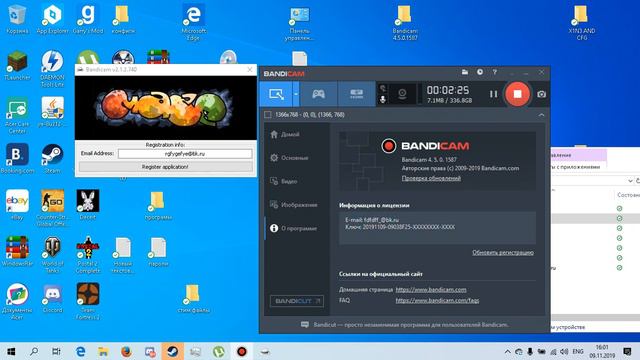Open the Control Panel desktop shortcut
This screenshot has height=360, width=640.
click(x=299, y=23)
